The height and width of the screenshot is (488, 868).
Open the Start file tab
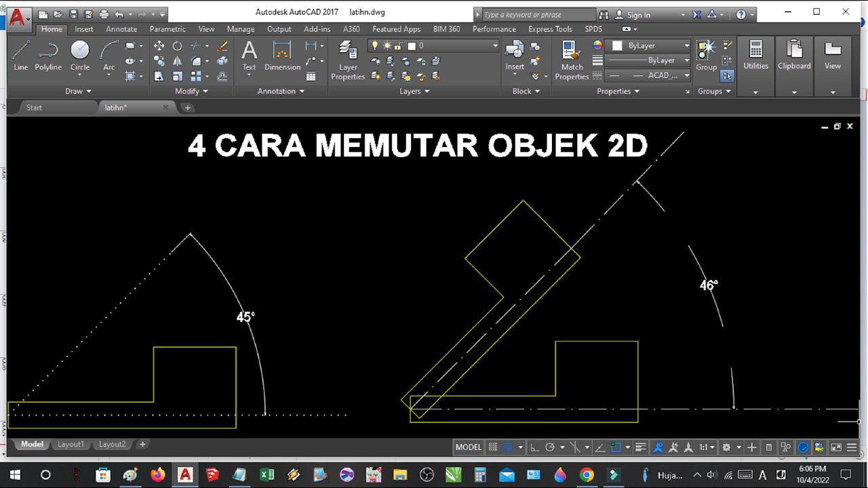coord(34,107)
